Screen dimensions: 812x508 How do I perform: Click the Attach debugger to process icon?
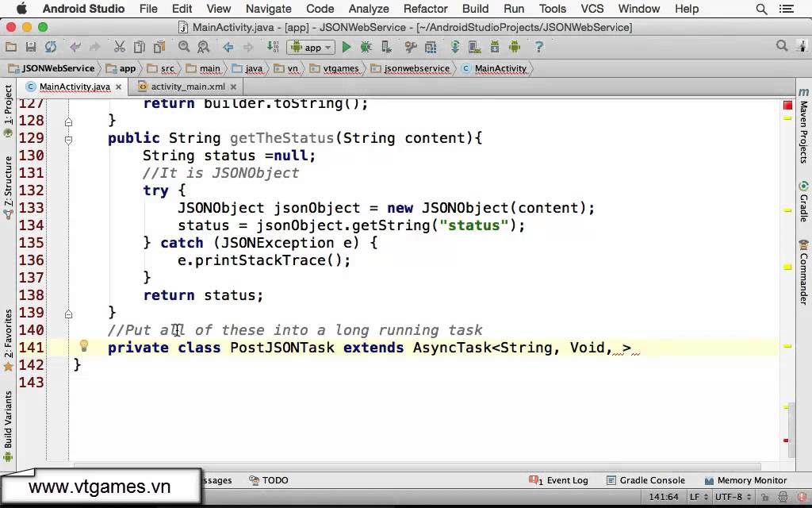click(x=386, y=47)
